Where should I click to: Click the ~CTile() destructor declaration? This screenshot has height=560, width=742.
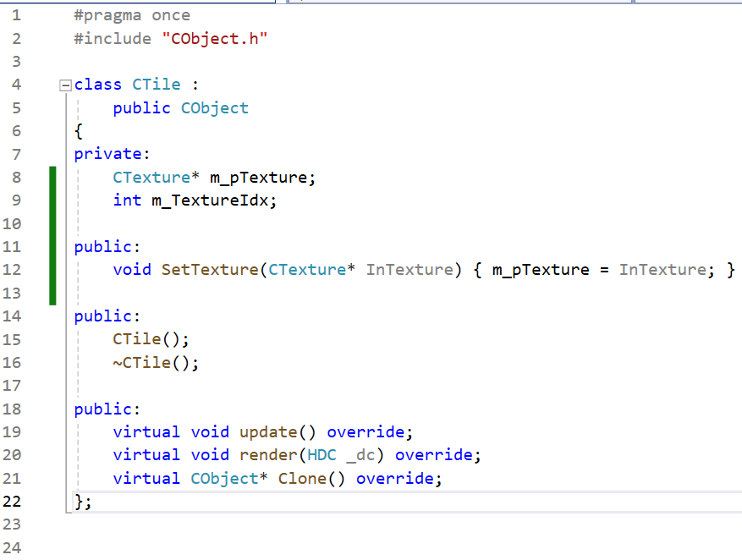[156, 363]
